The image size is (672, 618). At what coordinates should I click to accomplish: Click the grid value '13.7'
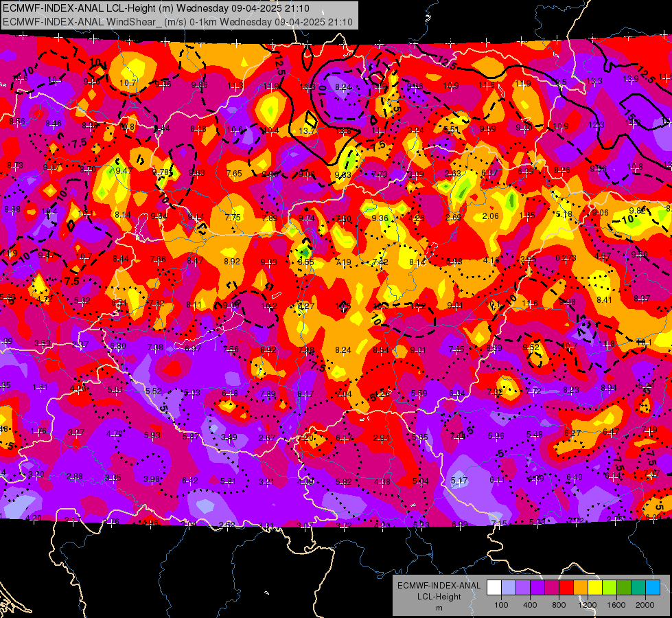click(x=307, y=130)
